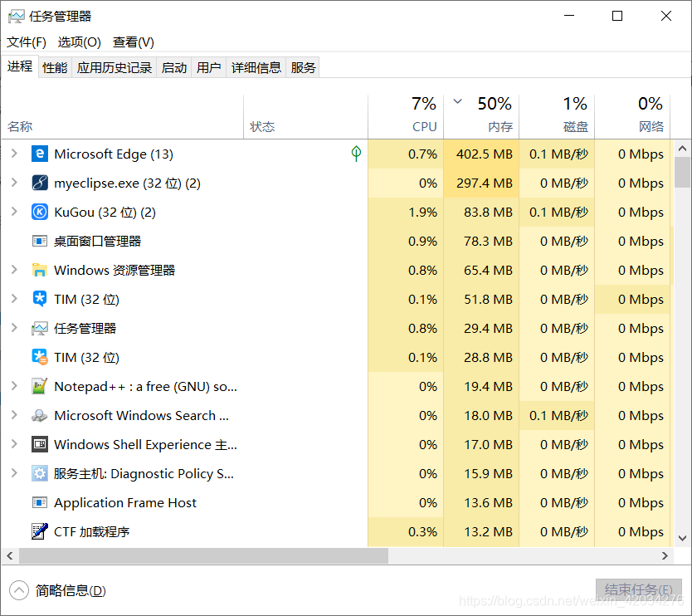This screenshot has width=692, height=616.
Task: Expand the Microsoft Edge (13) process group
Action: [x=14, y=154]
